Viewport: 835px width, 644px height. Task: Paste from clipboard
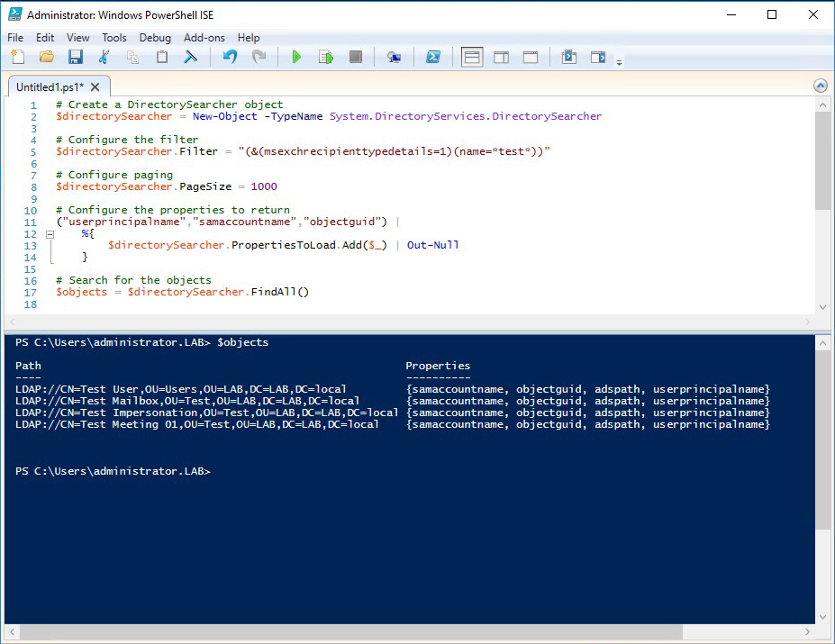pos(162,57)
